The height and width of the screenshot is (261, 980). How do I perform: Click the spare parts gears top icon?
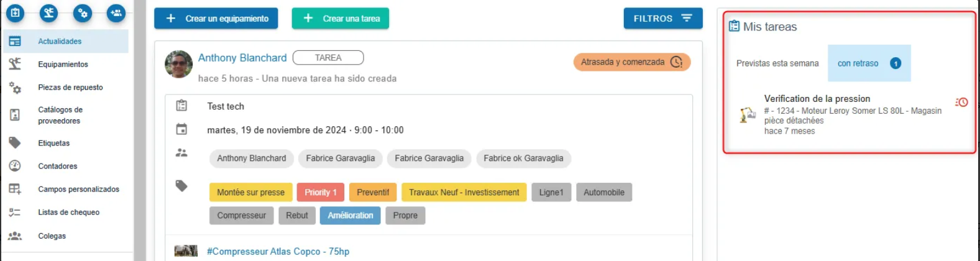82,12
